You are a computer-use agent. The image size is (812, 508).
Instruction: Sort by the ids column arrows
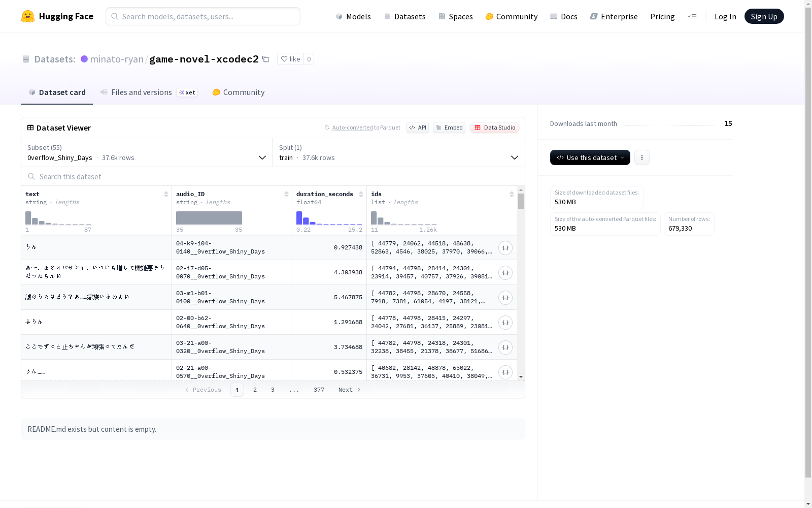point(512,194)
